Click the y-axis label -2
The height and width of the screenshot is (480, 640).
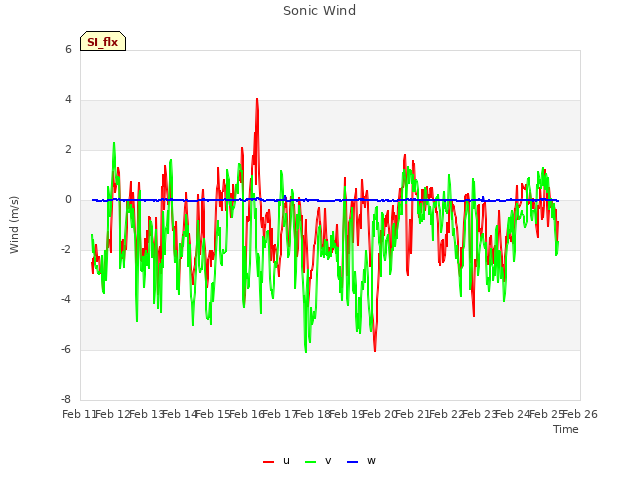click(67, 249)
